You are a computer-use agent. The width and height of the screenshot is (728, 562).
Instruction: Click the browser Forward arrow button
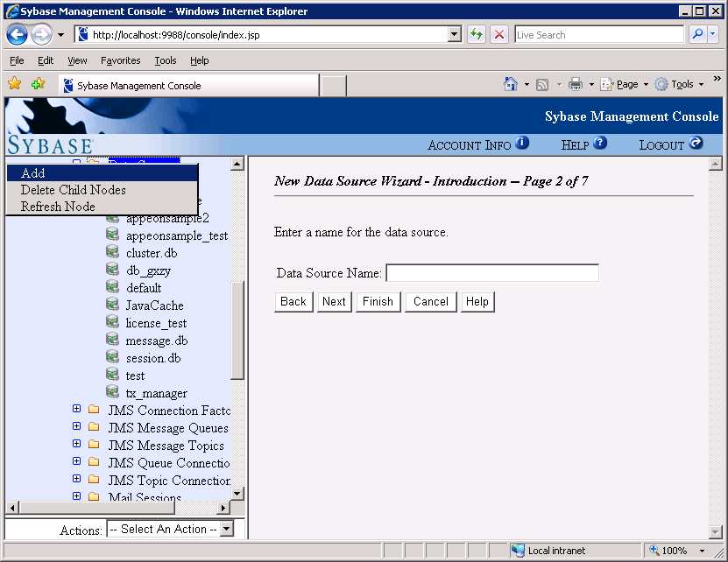coord(42,35)
